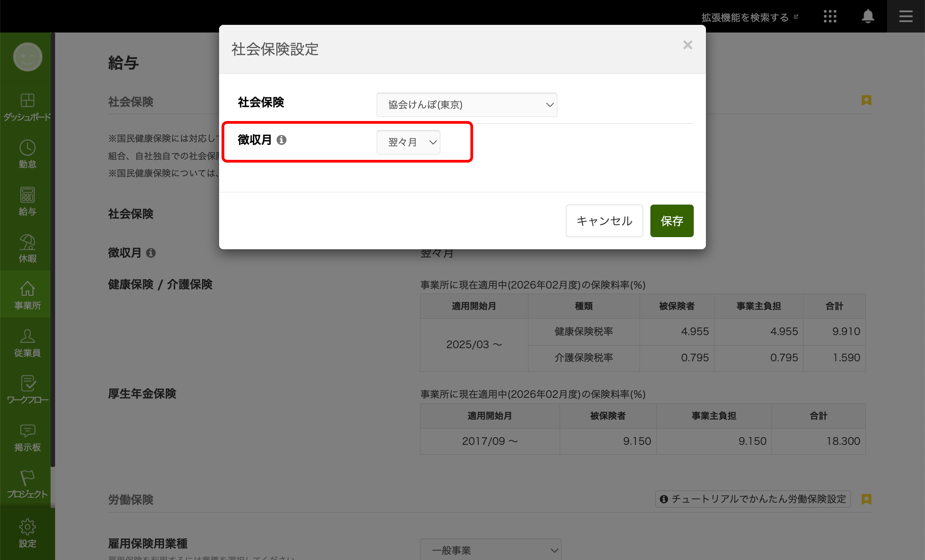Open the hamburger menu at top right
The height and width of the screenshot is (560, 925).
(x=906, y=17)
